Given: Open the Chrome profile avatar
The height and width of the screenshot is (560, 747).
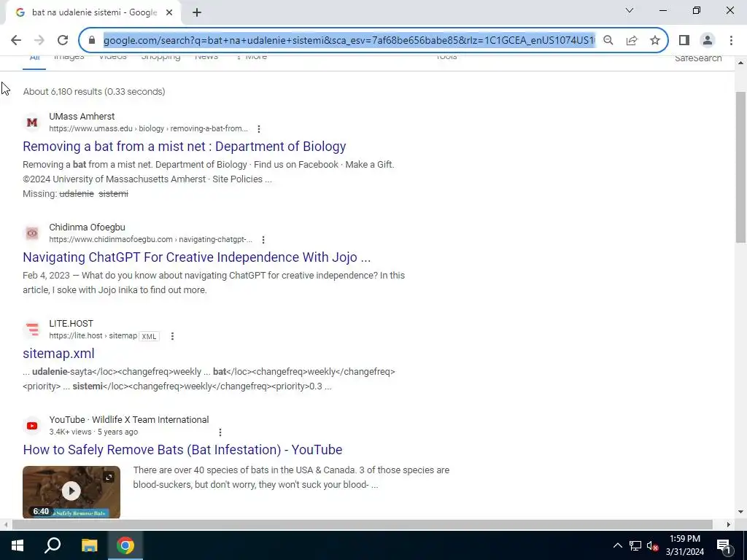Looking at the screenshot, I should (708, 41).
